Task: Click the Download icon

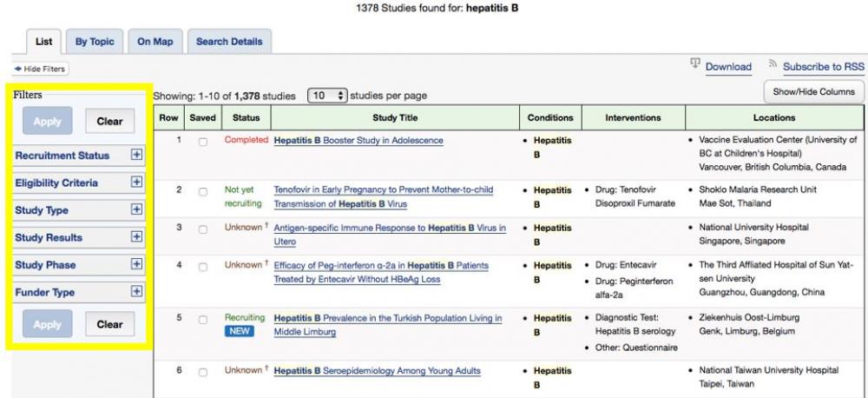Action: 695,65
